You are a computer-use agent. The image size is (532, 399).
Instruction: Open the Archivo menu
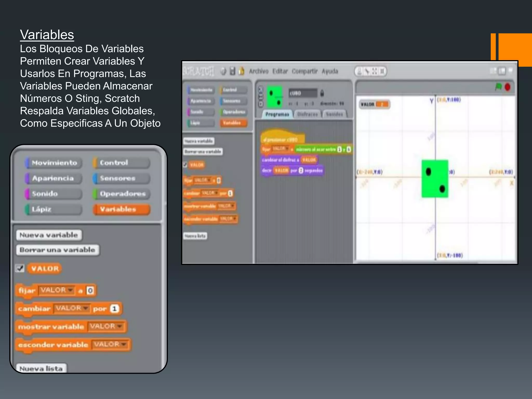258,71
